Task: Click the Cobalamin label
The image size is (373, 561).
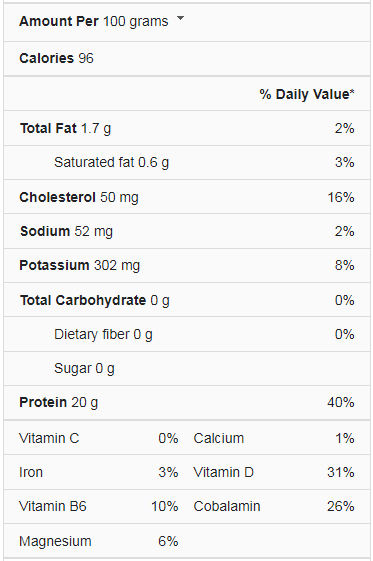Action: pos(227,506)
